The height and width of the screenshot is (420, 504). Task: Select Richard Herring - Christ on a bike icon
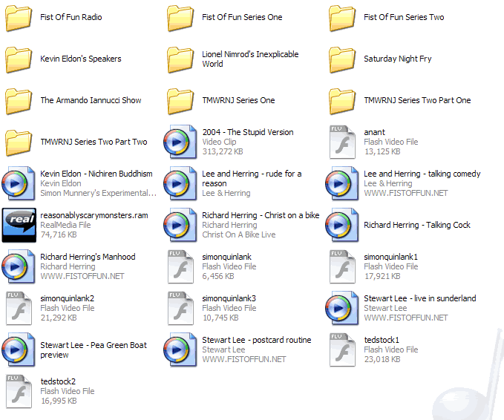point(180,225)
